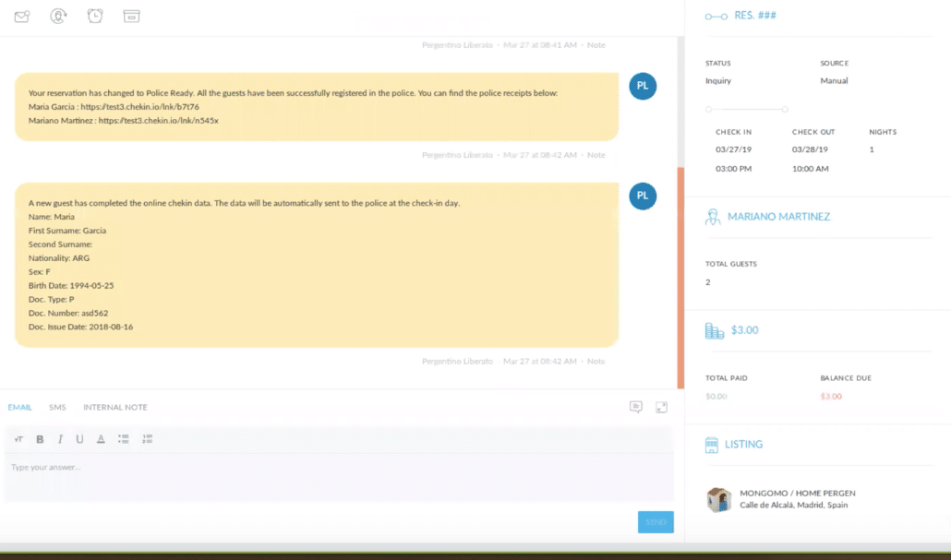
Task: Open the text color picker
Action: tap(101, 439)
